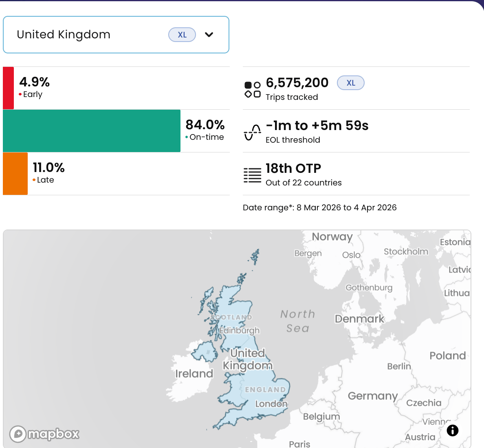Screen dimensions: 484x448
Task: Open the map info icon
Action: point(452,430)
